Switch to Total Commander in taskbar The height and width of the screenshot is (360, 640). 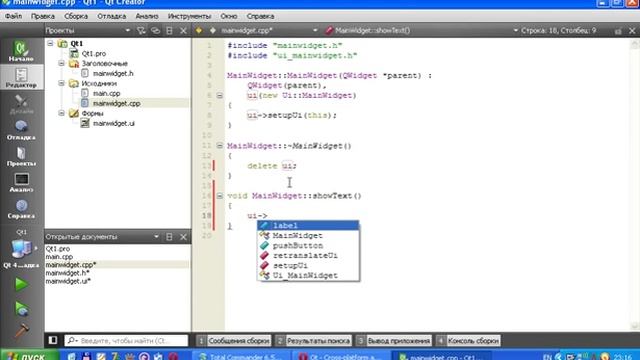pos(241,356)
